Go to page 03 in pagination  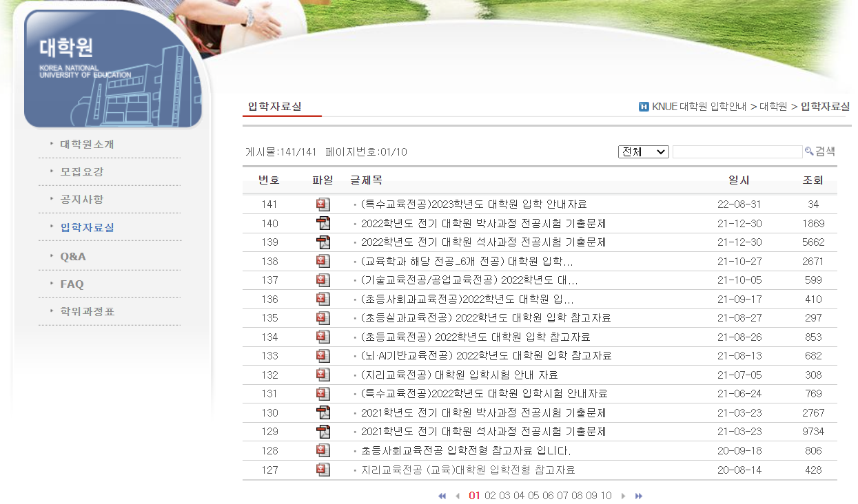(504, 496)
